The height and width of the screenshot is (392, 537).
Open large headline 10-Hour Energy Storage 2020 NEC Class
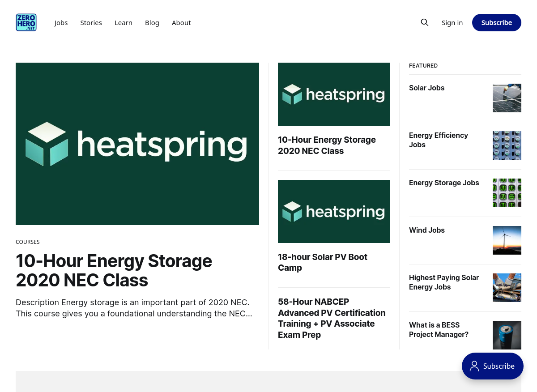coord(114,270)
